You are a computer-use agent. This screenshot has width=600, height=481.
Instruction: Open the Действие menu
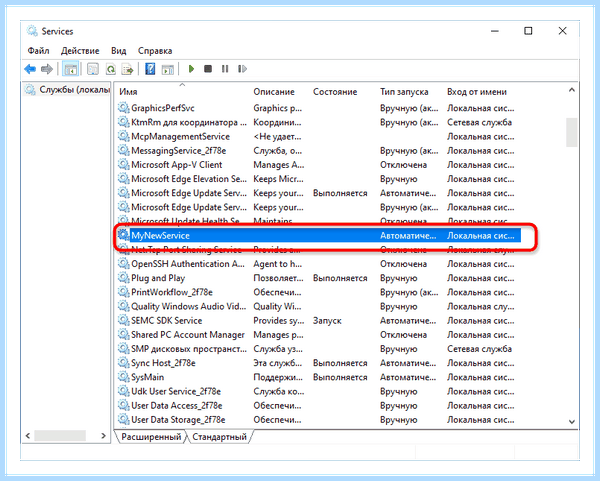[80, 51]
